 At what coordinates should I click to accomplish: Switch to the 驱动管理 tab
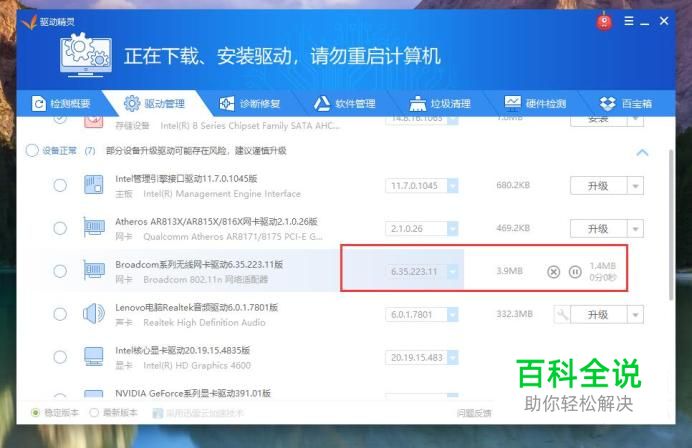click(154, 104)
